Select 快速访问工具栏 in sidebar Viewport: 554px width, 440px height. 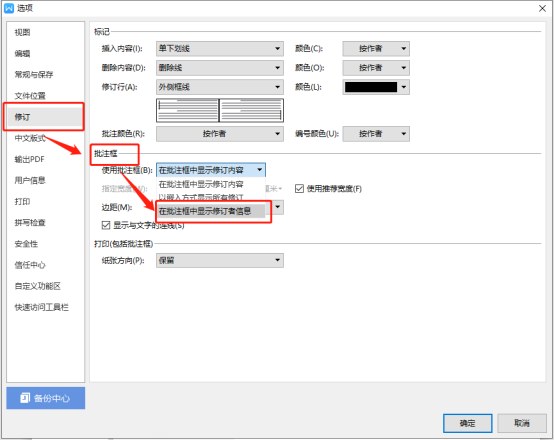pos(41,307)
